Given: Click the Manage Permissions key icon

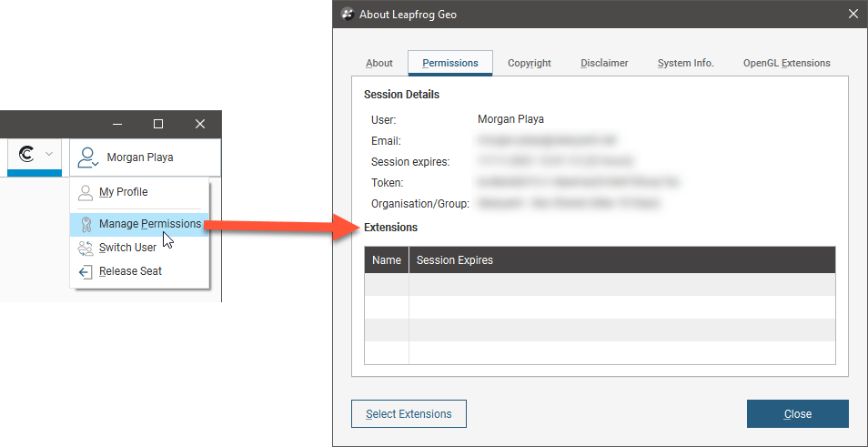Looking at the screenshot, I should click(x=86, y=225).
